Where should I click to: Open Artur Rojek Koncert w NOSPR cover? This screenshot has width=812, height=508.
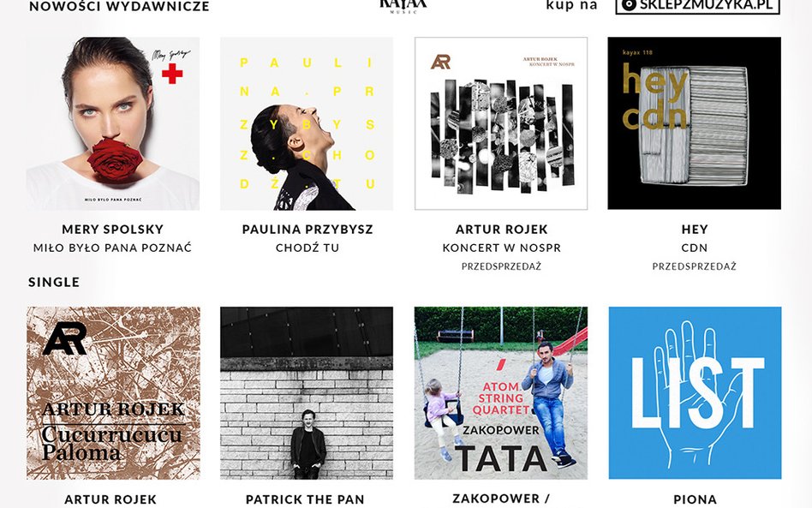click(501, 123)
